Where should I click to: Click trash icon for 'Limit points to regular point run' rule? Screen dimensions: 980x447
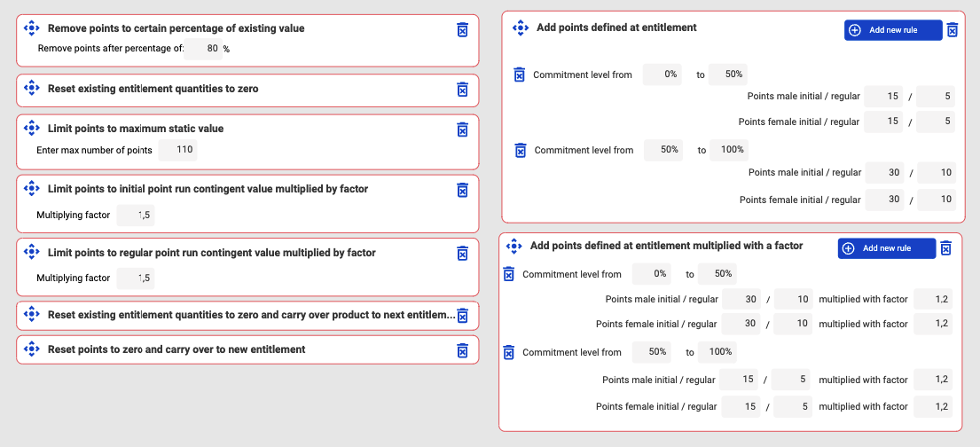(461, 254)
